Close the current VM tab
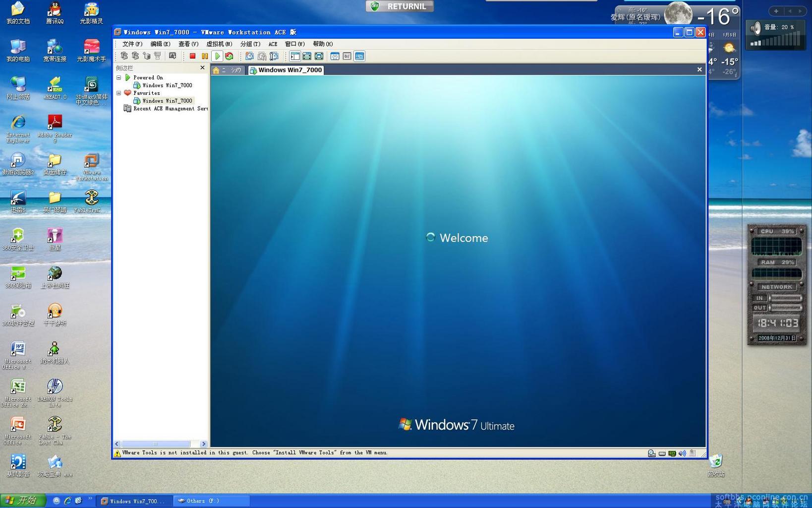 pos(699,69)
